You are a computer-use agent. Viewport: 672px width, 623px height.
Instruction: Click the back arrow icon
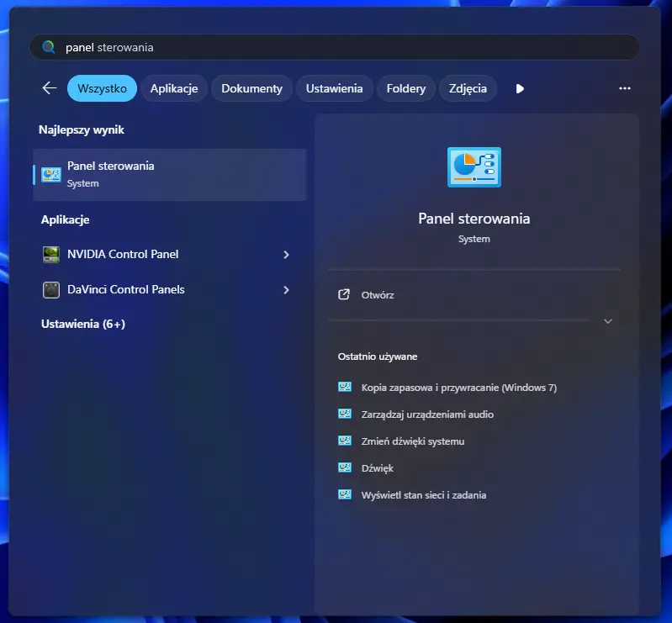(50, 88)
